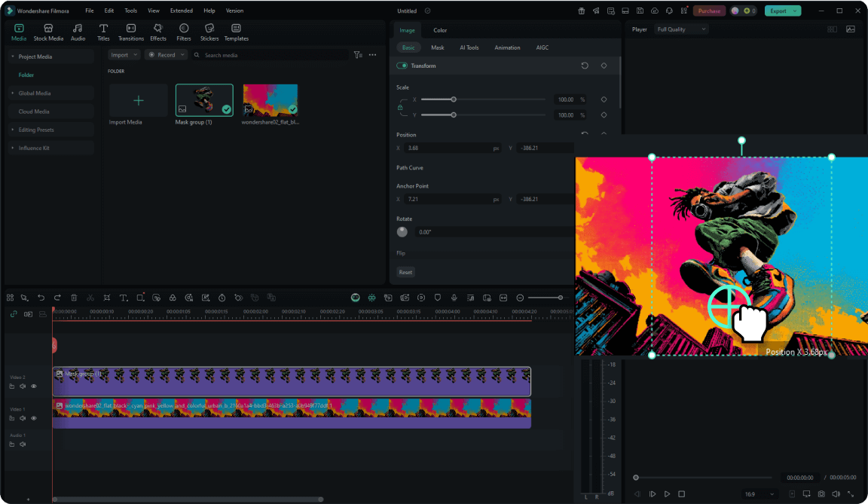The width and height of the screenshot is (868, 504).
Task: Expand the Influence Kit section
Action: (12, 148)
